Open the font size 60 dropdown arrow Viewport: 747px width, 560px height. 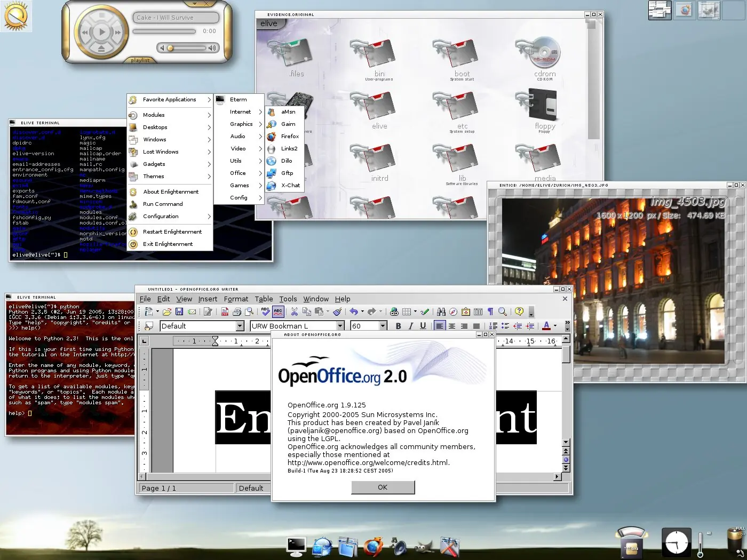point(383,326)
